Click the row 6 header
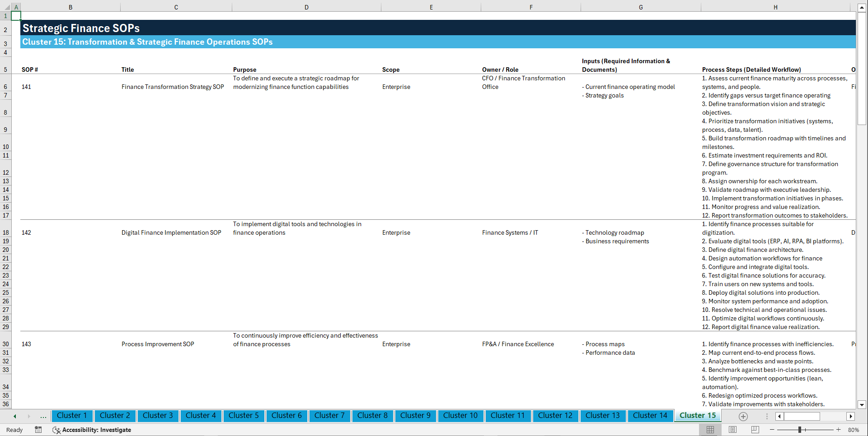 (5, 87)
